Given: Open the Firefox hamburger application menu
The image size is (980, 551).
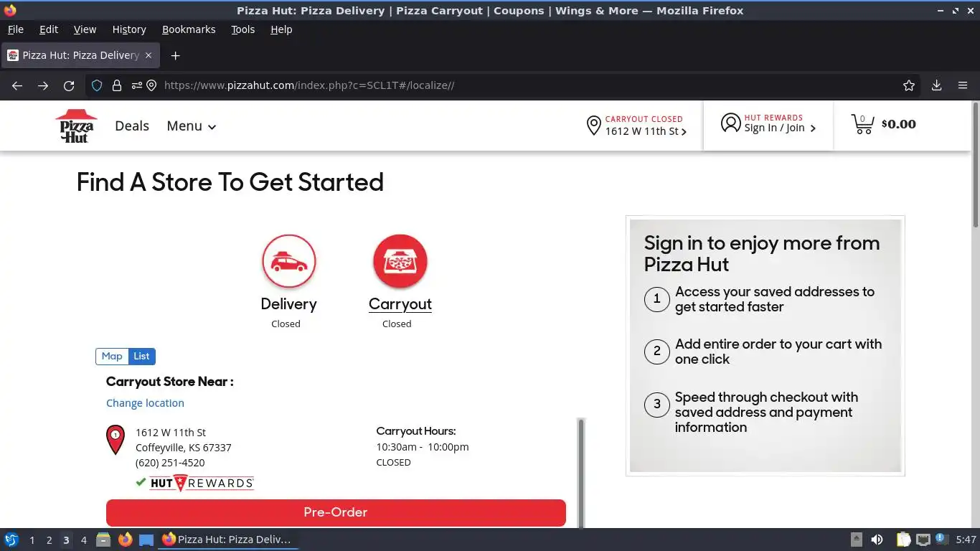Looking at the screenshot, I should [963, 85].
